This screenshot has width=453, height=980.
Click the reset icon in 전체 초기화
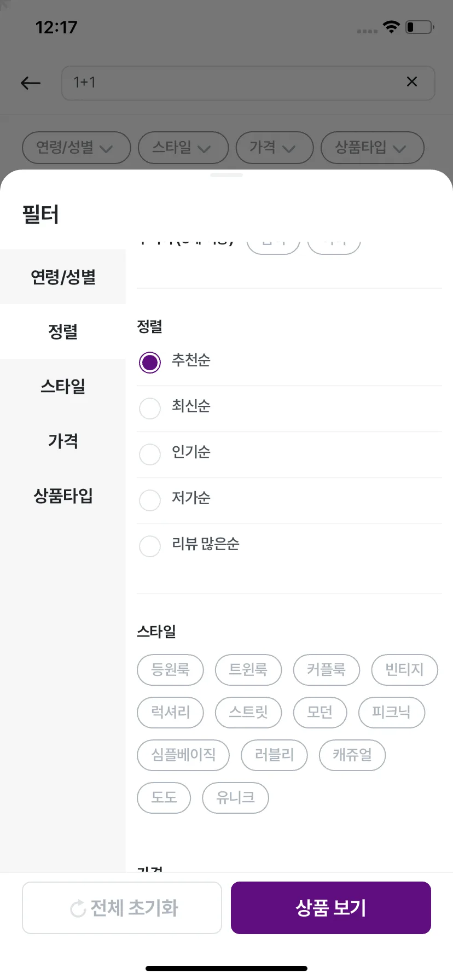point(78,908)
